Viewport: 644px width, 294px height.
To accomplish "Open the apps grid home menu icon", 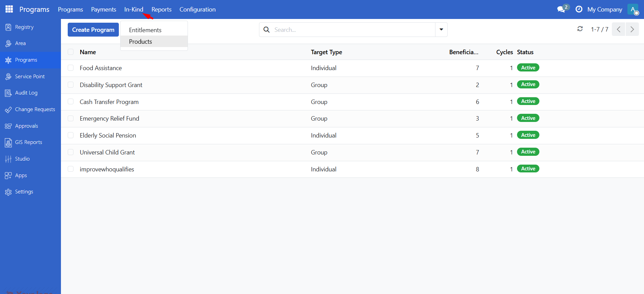I will point(9,9).
